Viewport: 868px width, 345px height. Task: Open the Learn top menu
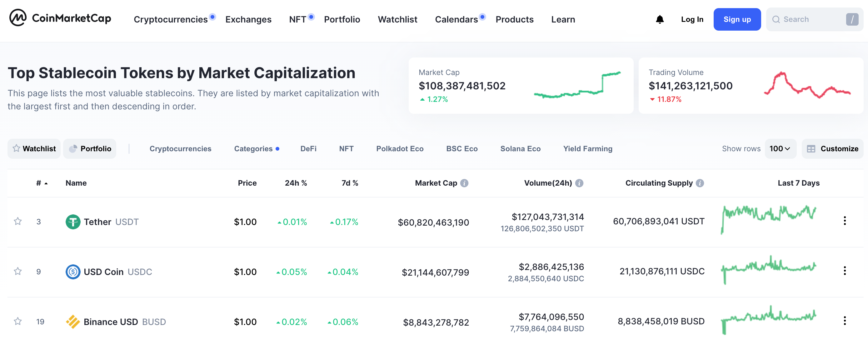pyautogui.click(x=563, y=20)
